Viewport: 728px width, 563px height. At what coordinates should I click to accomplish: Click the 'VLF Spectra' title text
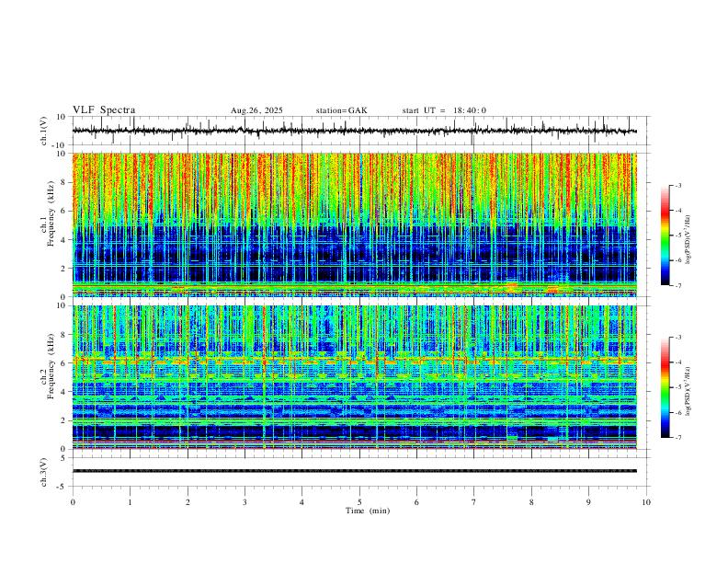point(104,110)
